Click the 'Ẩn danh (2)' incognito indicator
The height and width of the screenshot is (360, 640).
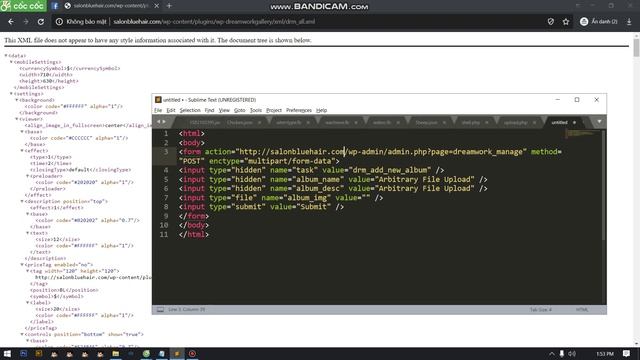(x=599, y=22)
